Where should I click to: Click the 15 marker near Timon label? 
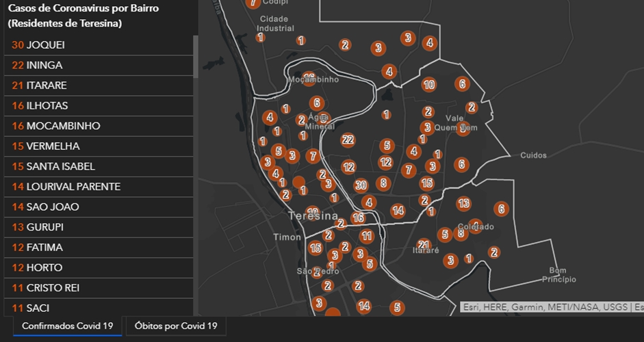[x=315, y=248]
